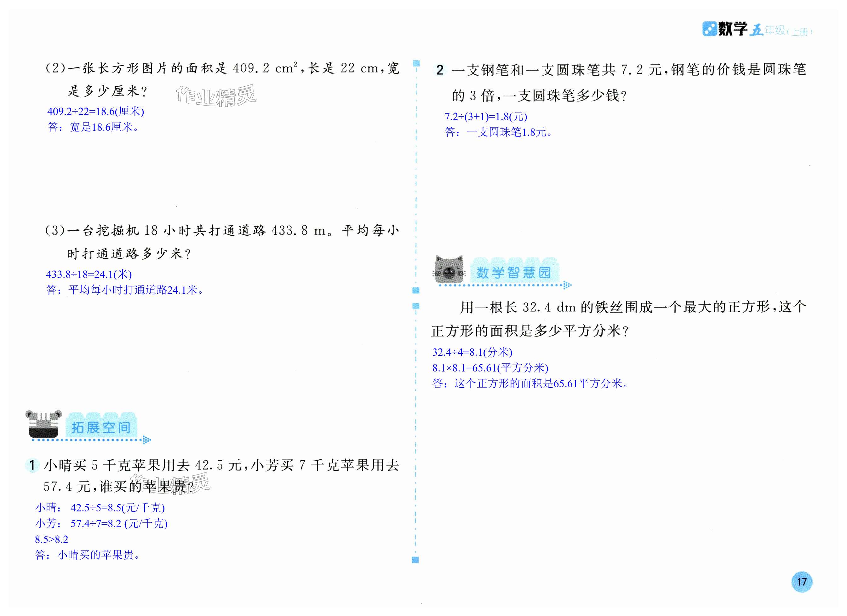
Task: Click the zebra icon beside 拓展空间
Action: [x=43, y=424]
